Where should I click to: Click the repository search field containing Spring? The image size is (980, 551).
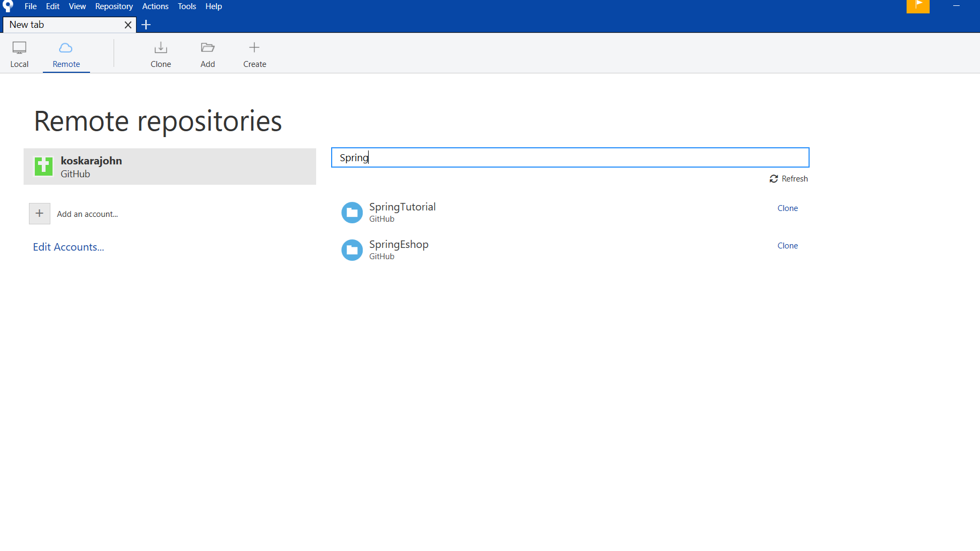[570, 157]
